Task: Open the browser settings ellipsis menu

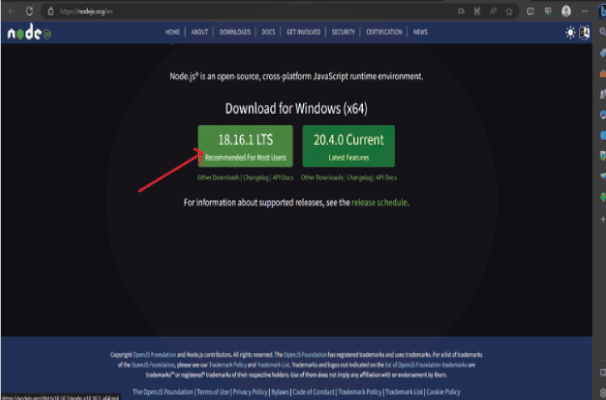Action: pyautogui.click(x=583, y=10)
